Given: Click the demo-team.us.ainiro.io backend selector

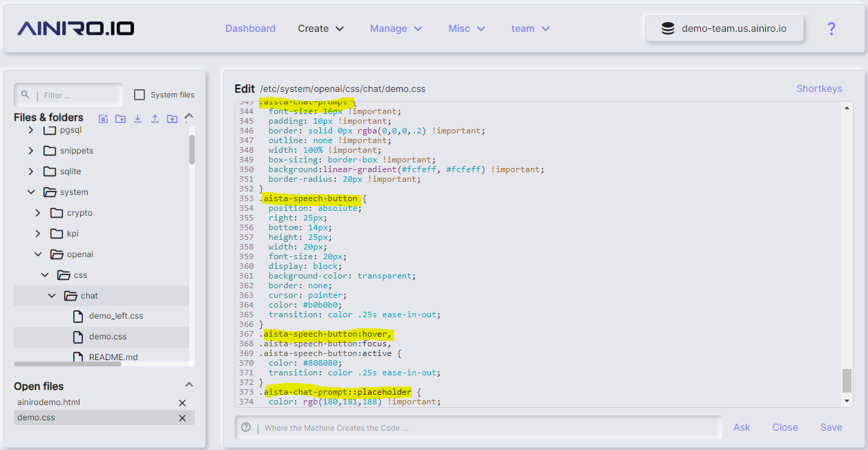Looking at the screenshot, I should click(724, 28).
